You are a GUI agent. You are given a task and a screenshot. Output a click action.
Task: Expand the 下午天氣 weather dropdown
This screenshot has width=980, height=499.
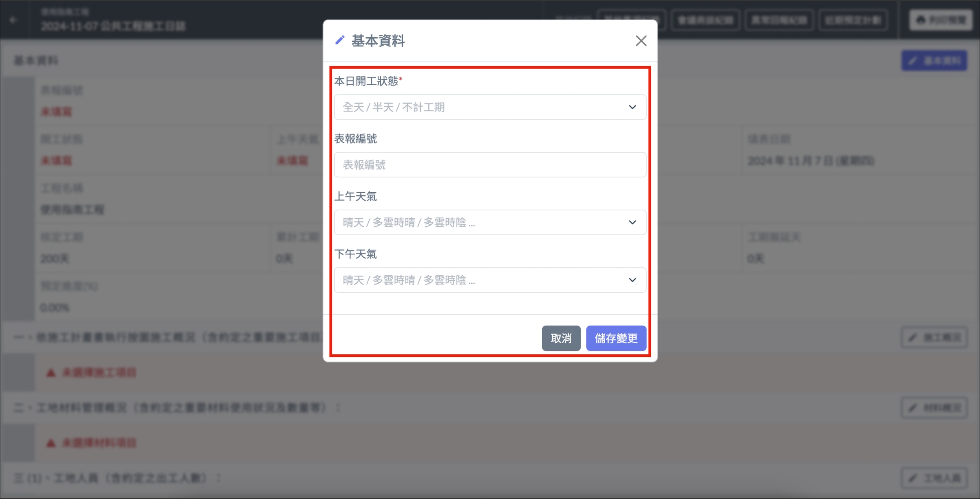[x=490, y=280]
